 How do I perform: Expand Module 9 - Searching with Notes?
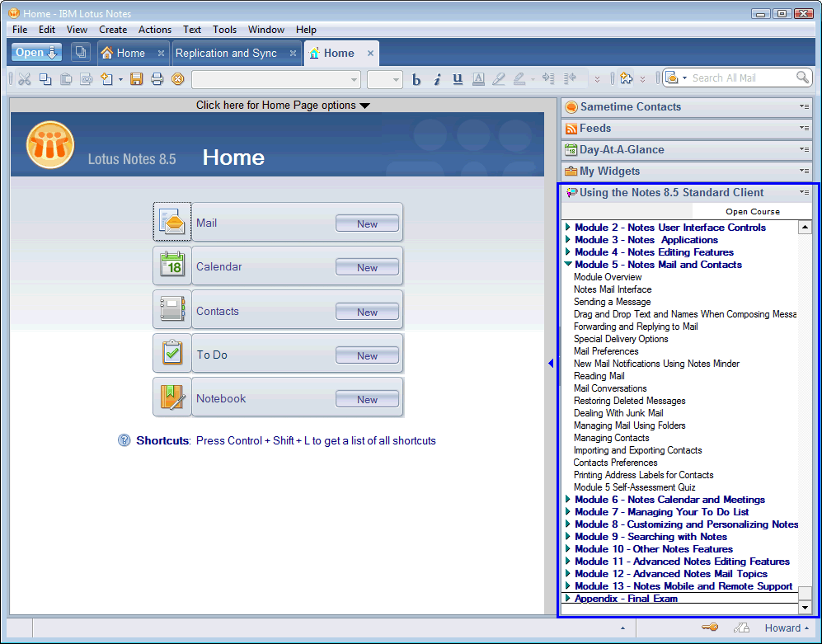(x=568, y=537)
